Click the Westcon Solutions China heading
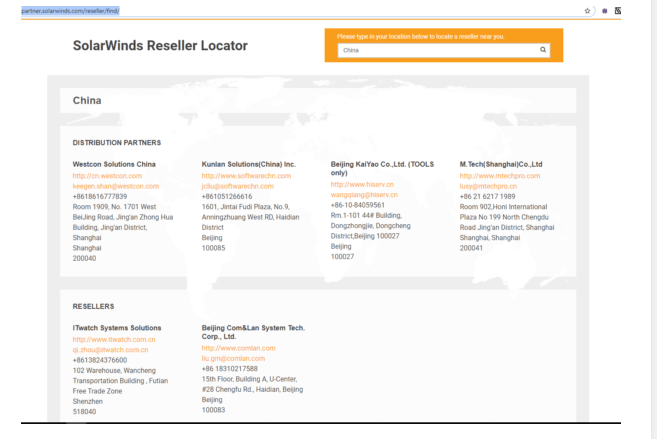The image size is (657, 439). pos(114,164)
